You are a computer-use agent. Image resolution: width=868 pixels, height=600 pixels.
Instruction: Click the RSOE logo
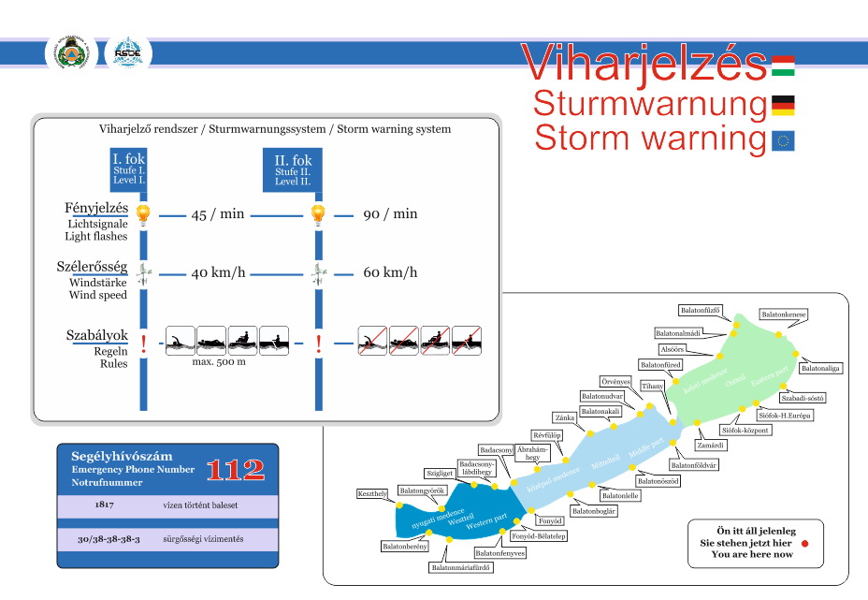128,54
